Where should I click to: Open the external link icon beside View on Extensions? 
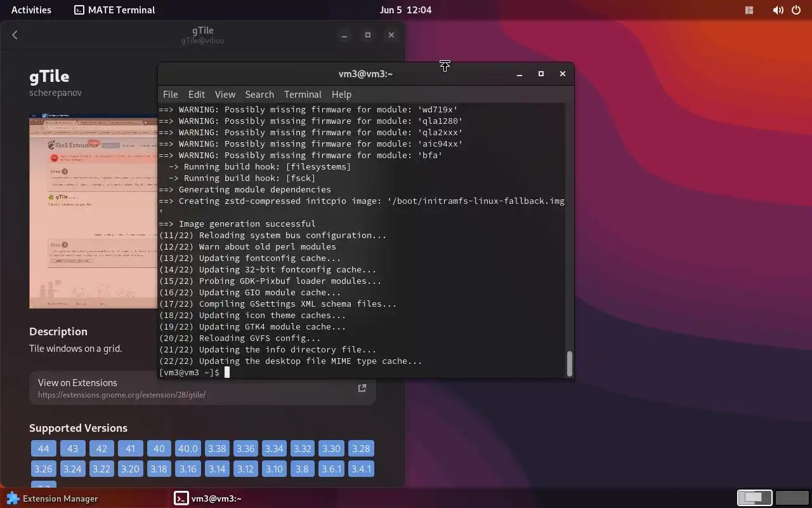pyautogui.click(x=362, y=388)
